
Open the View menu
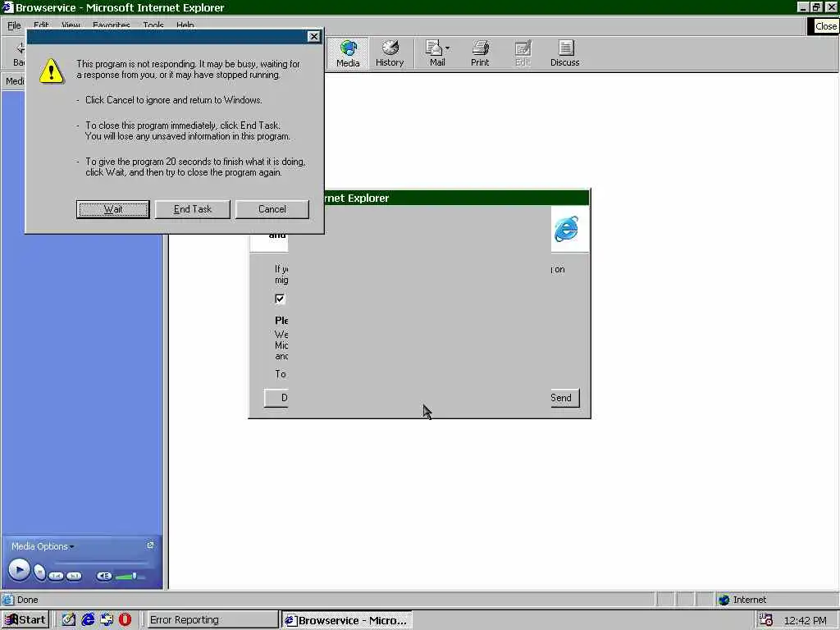71,25
